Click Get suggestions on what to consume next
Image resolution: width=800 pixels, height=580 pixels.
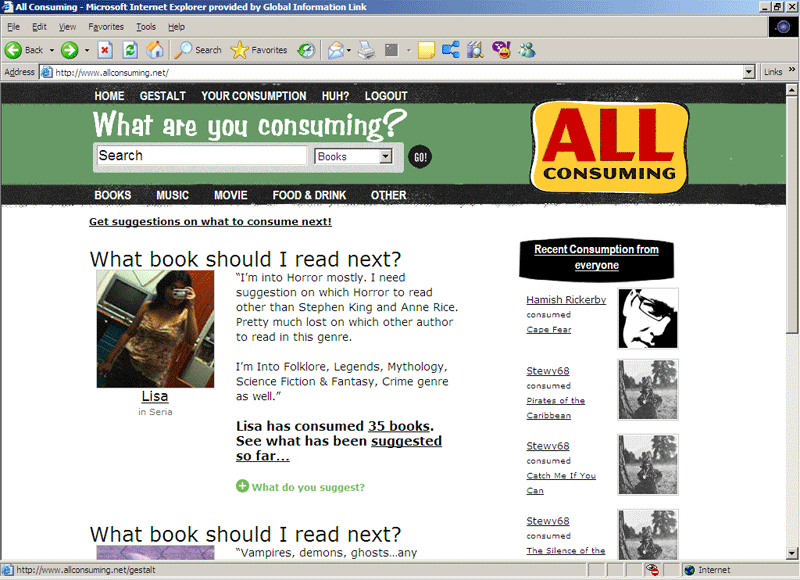pos(210,221)
